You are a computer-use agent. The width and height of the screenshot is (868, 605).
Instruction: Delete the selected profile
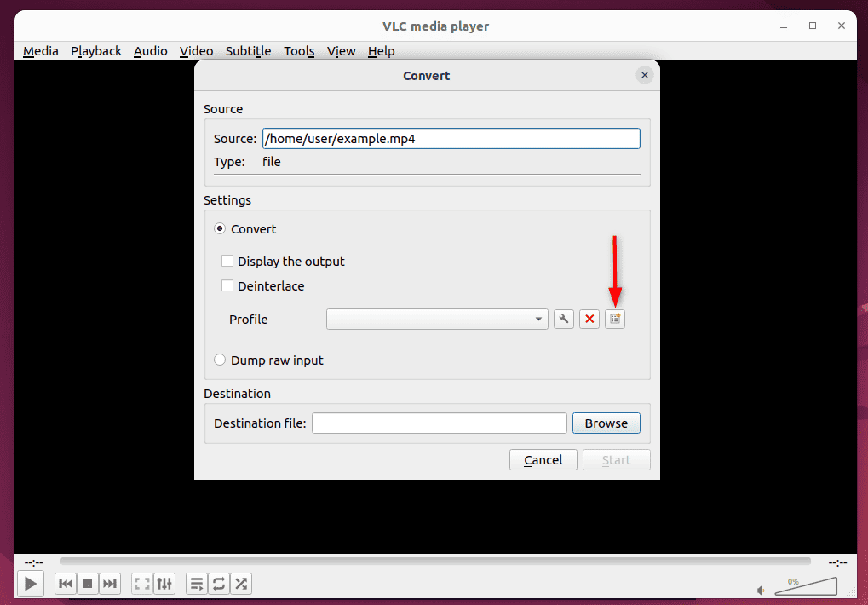coord(589,319)
